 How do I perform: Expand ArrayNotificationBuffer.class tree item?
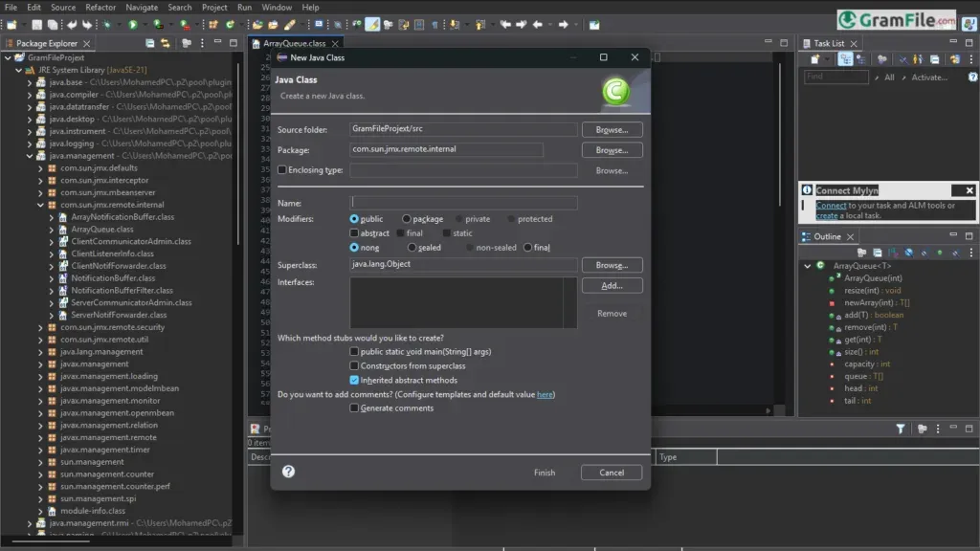pos(52,217)
